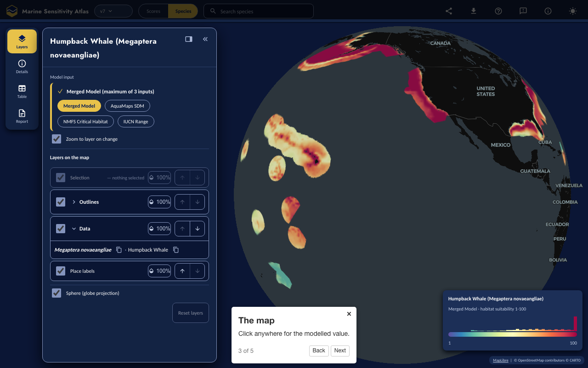The image size is (588, 368).
Task: Toggle light/dark theme sun icon
Action: click(x=573, y=11)
